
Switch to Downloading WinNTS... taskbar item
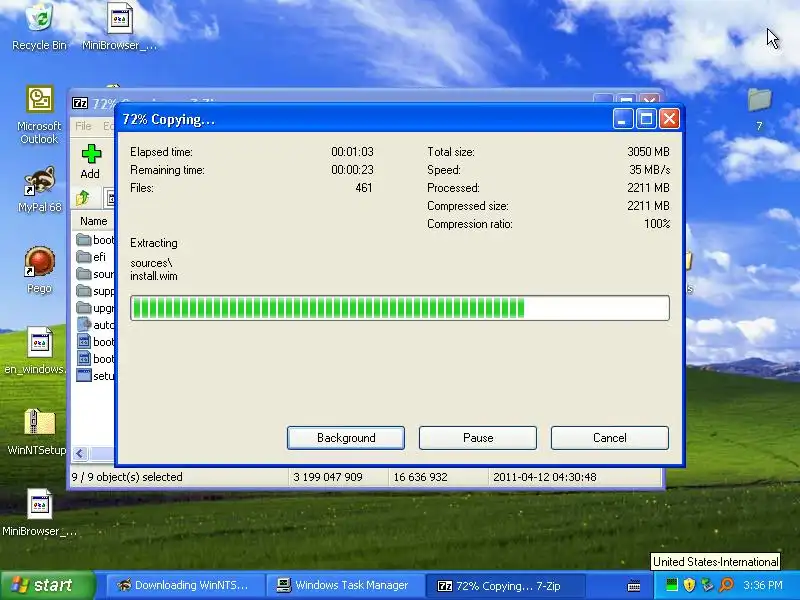185,585
